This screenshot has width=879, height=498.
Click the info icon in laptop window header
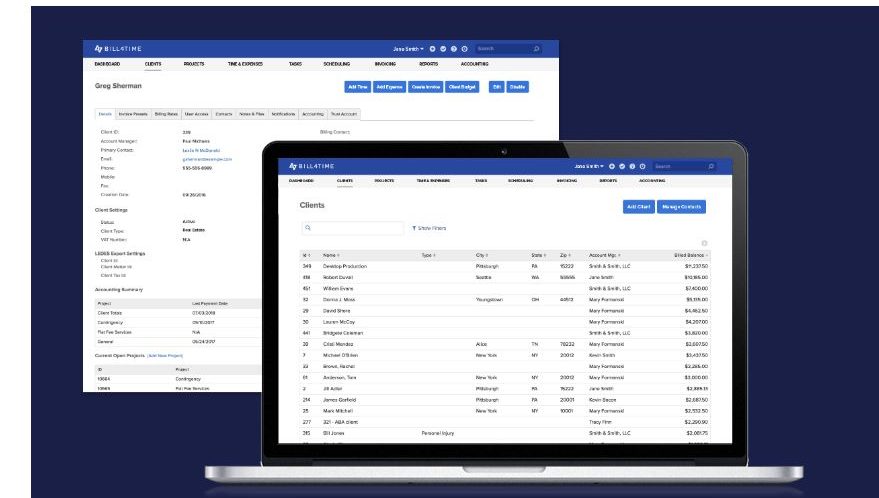point(632,167)
